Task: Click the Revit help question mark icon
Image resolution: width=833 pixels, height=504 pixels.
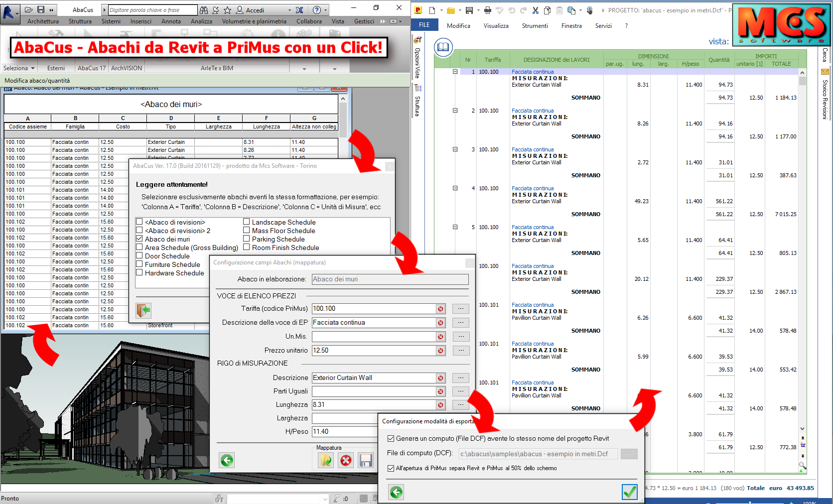Action: point(317,10)
